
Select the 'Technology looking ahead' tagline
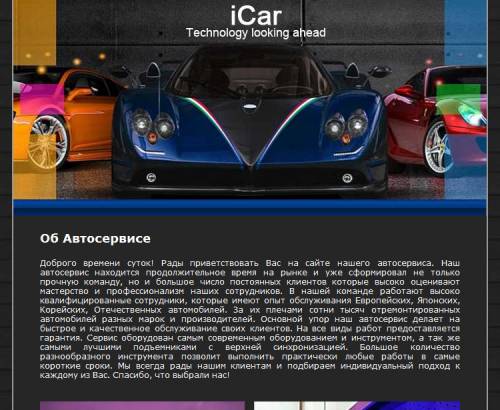point(256,33)
